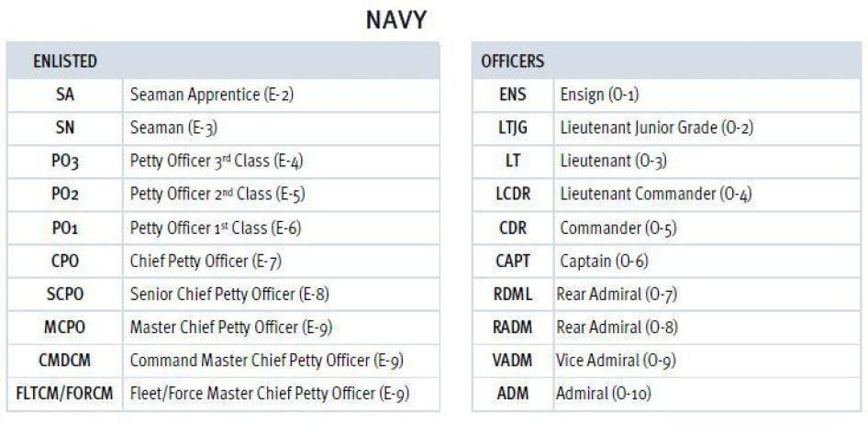Click Lieutenant Junior Grade (O-2) text

[656, 128]
